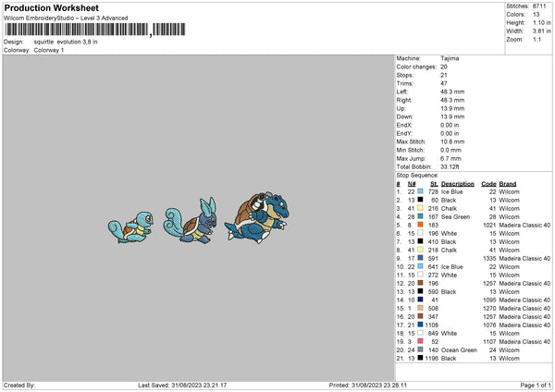Screen dimensions: 555x392
Task: Click the Squirtle embroidery design
Action: tap(131, 227)
